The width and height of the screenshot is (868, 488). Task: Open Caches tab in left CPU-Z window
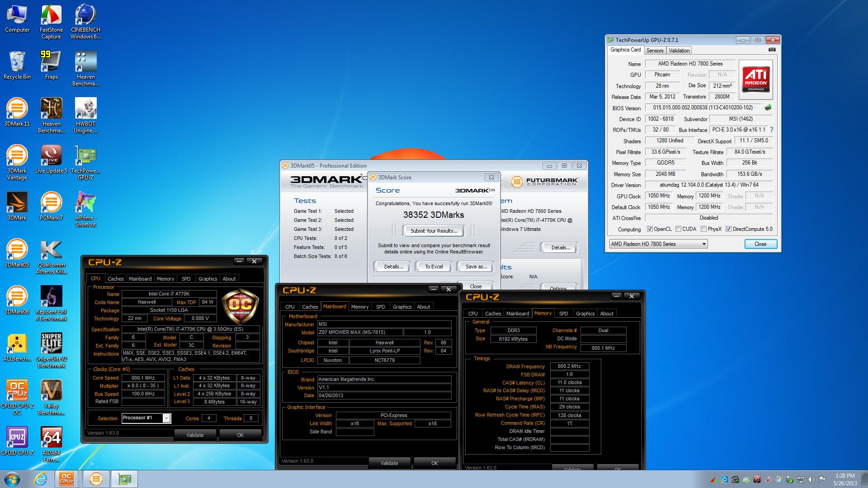[115, 279]
